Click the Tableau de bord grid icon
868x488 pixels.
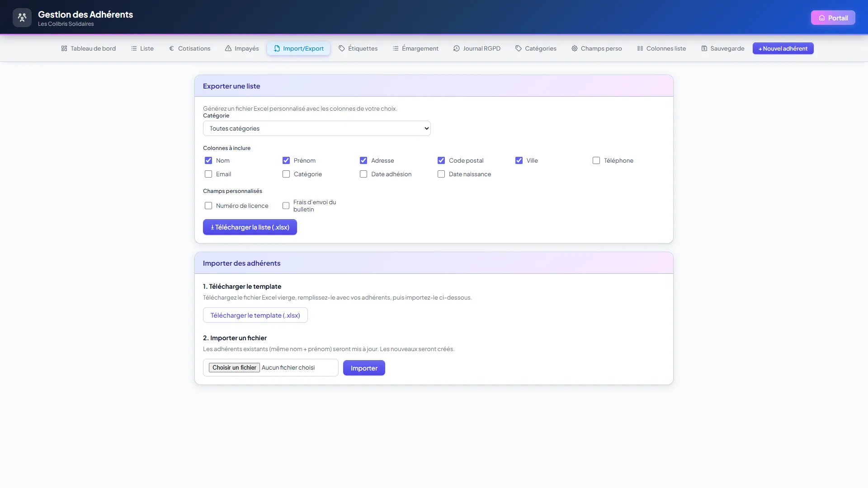coord(64,48)
